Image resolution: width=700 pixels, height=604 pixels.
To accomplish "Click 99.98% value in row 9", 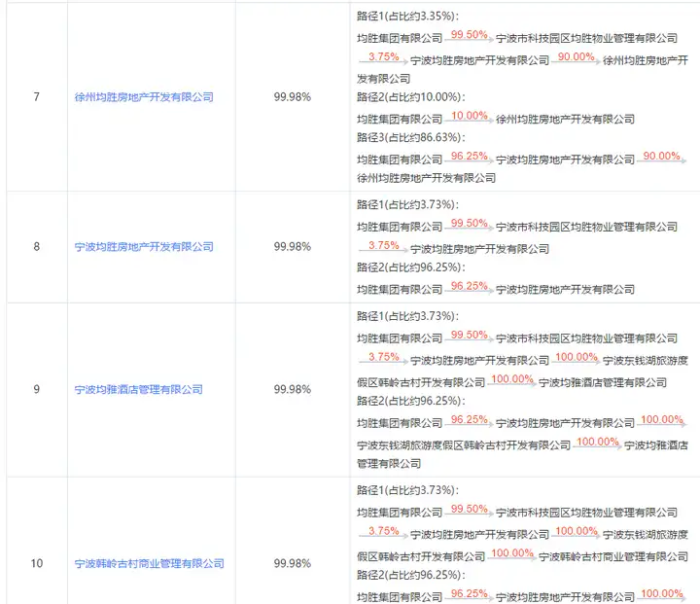I will point(293,390).
